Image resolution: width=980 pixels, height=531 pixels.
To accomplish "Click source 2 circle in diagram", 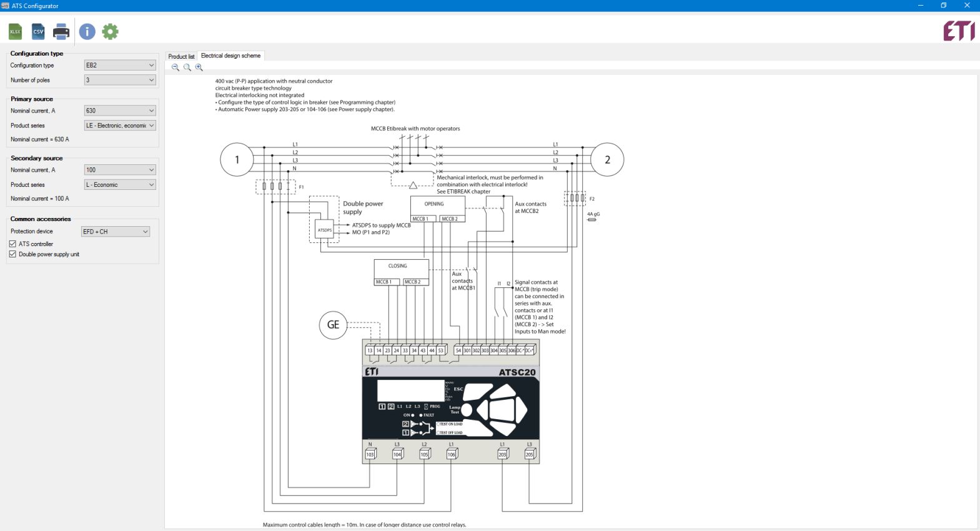I will point(607,160).
